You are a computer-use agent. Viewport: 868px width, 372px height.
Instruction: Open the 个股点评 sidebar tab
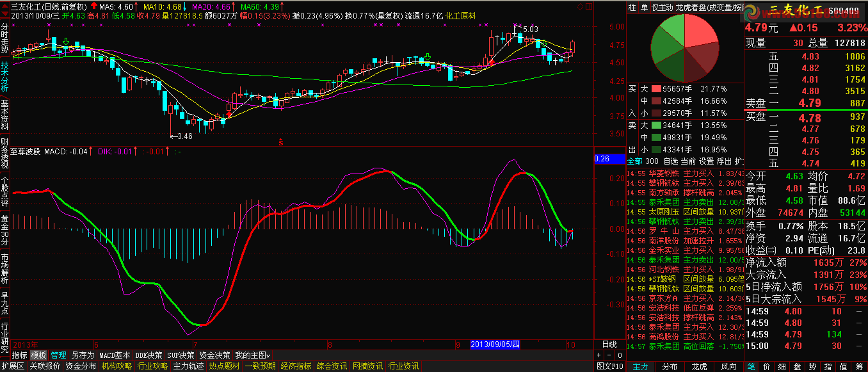coord(5,191)
